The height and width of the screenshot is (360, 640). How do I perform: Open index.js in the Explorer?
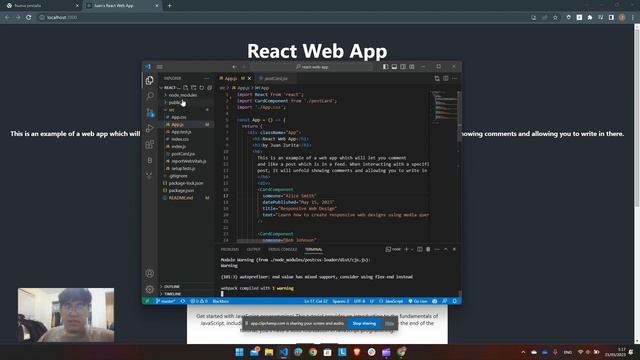(x=179, y=147)
